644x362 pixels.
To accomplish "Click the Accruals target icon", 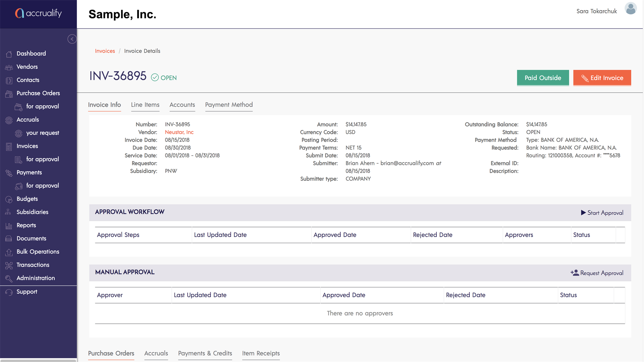I will pos(9,120).
